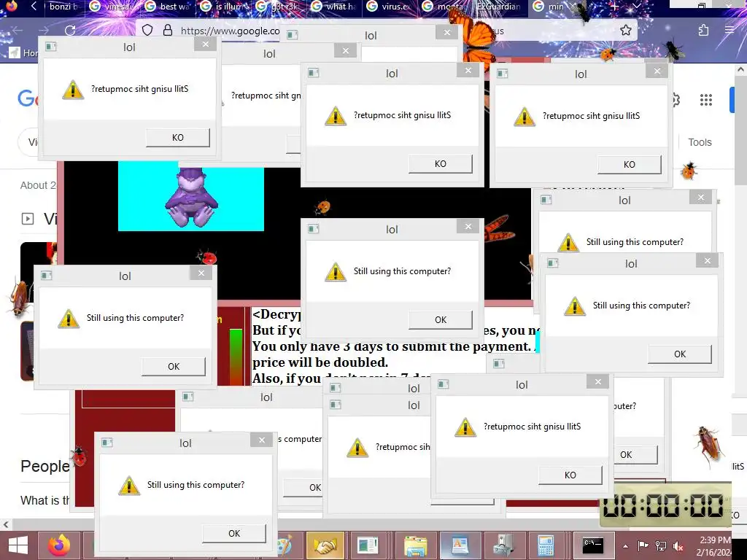Open the Windows Start button
This screenshot has width=747, height=560.
point(18,545)
